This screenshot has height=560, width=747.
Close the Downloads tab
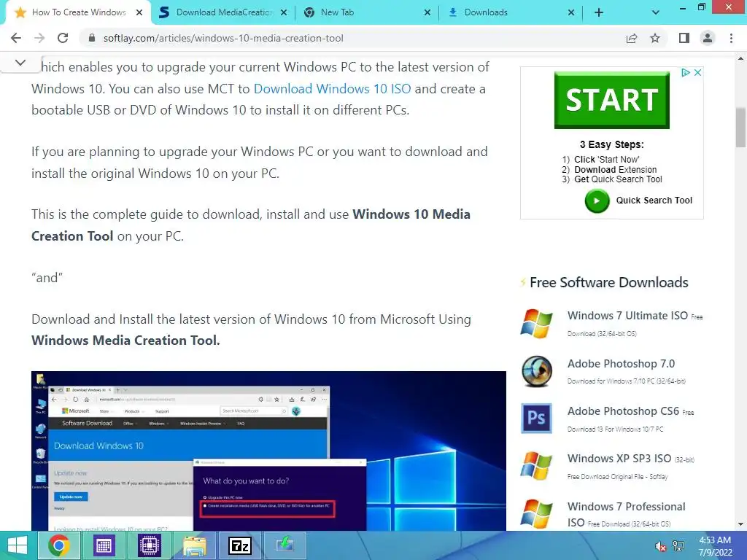571,13
